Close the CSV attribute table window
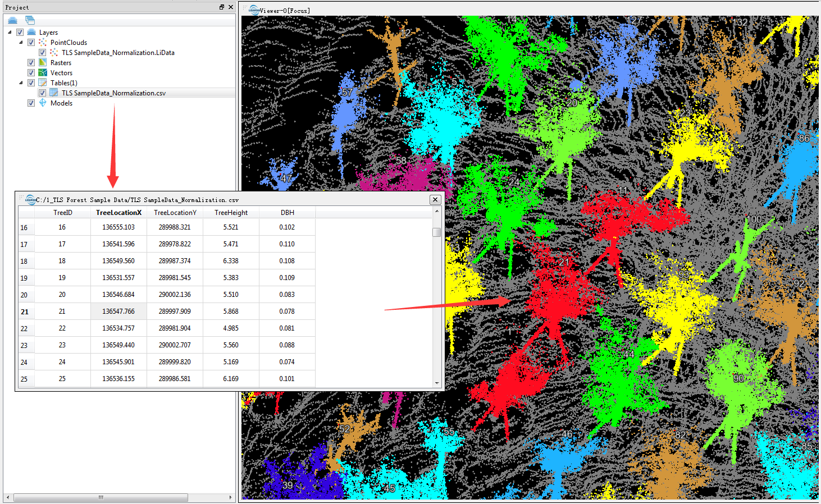This screenshot has height=504, width=821. [435, 200]
